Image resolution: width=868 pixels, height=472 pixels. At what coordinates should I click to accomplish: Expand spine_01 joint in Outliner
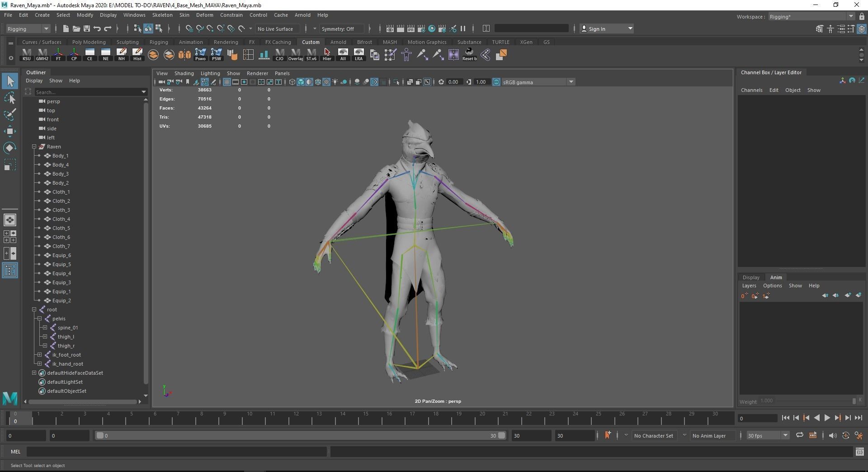pos(45,328)
